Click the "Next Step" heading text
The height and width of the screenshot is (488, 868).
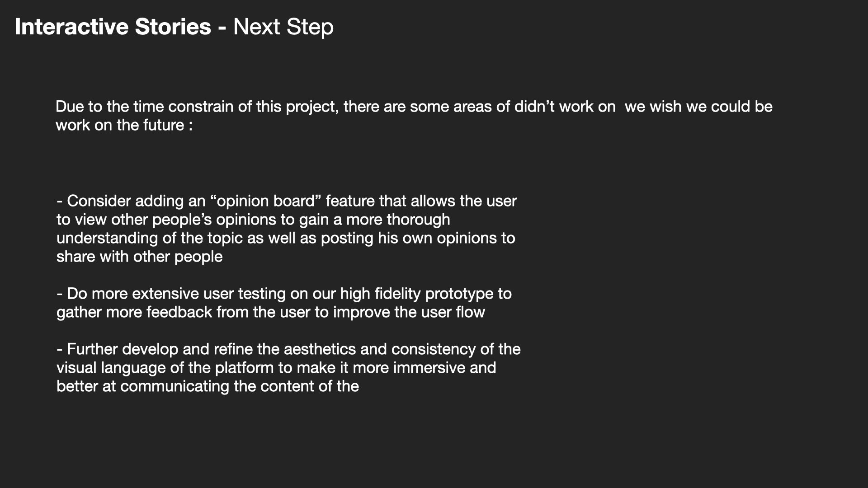pos(283,27)
